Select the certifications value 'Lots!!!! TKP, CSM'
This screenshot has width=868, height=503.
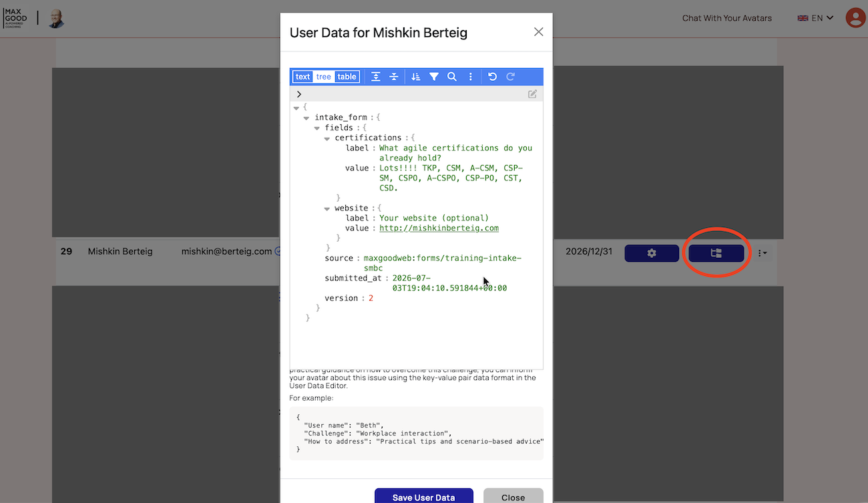(x=451, y=178)
